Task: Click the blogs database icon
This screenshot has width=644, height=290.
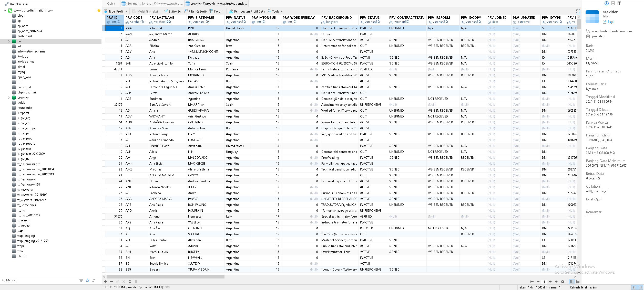Action: (14, 16)
